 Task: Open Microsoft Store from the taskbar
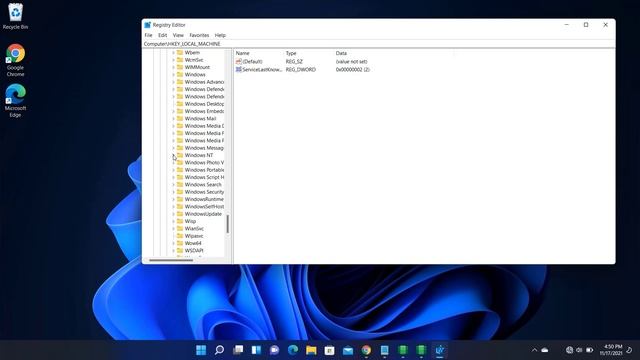(x=329, y=350)
